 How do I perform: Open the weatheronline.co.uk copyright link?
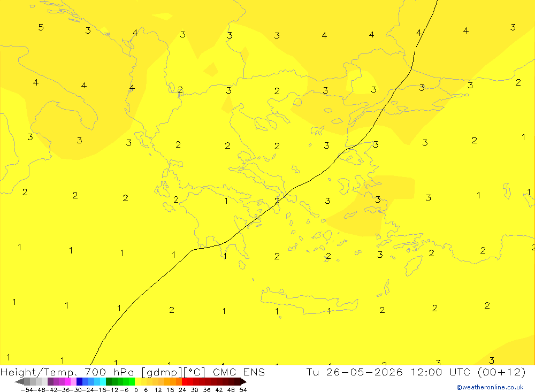click(x=490, y=387)
